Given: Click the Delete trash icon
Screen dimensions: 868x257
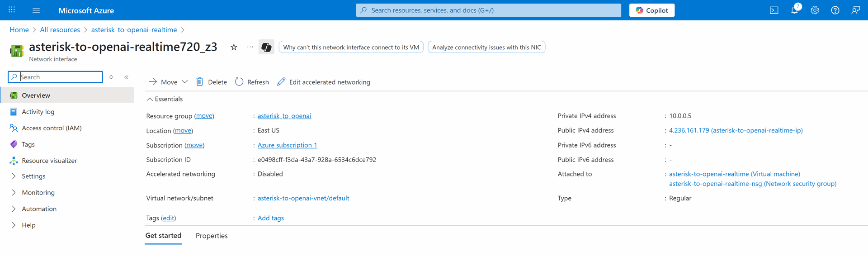Looking at the screenshot, I should coord(200,82).
